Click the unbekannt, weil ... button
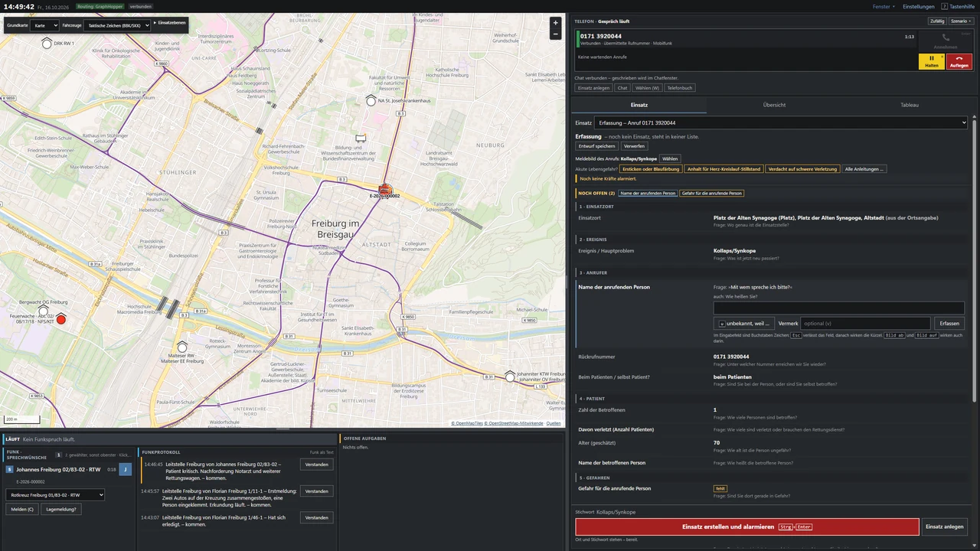 click(x=744, y=323)
